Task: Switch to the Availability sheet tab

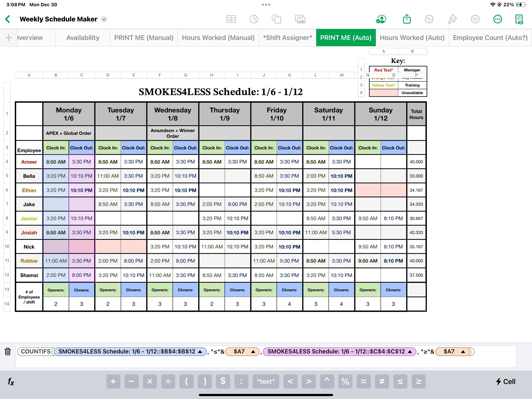Action: tap(83, 38)
